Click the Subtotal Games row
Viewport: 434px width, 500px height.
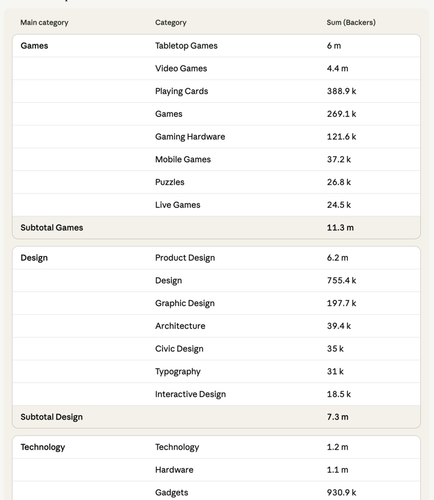click(x=216, y=227)
